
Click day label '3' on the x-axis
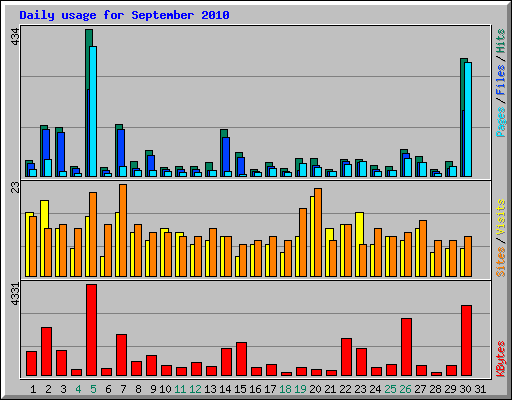(63, 389)
